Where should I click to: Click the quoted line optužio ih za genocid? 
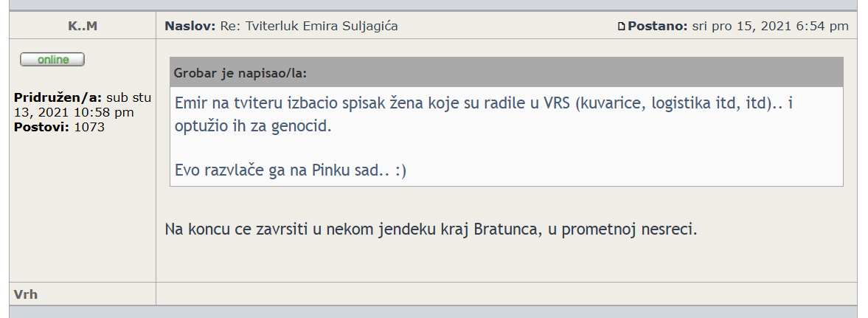pos(253,125)
